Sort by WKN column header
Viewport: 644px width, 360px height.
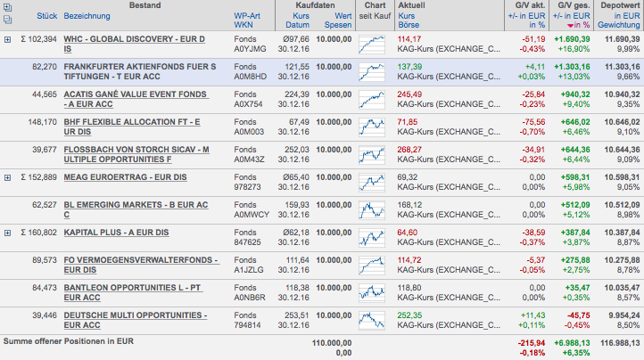pos(244,25)
